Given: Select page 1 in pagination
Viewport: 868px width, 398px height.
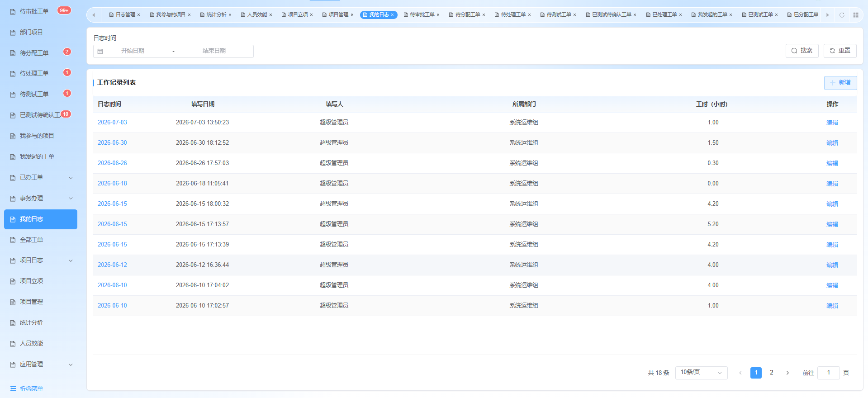Looking at the screenshot, I should (x=756, y=373).
